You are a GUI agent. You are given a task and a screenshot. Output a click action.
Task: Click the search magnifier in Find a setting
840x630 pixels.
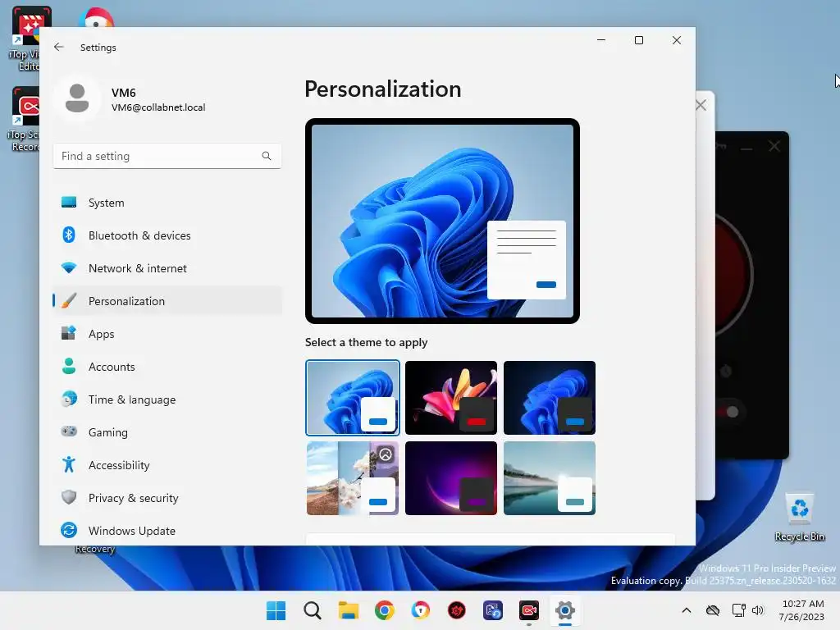tap(267, 156)
